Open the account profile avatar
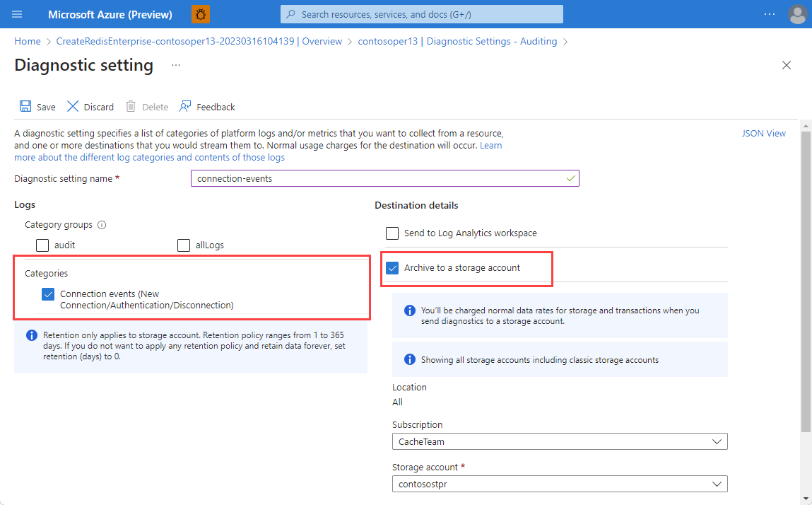 tap(797, 13)
